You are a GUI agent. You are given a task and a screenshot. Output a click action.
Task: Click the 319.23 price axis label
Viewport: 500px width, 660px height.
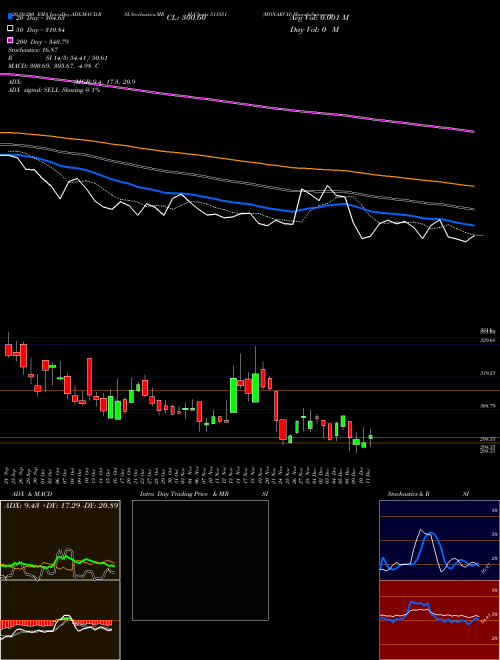488,373
